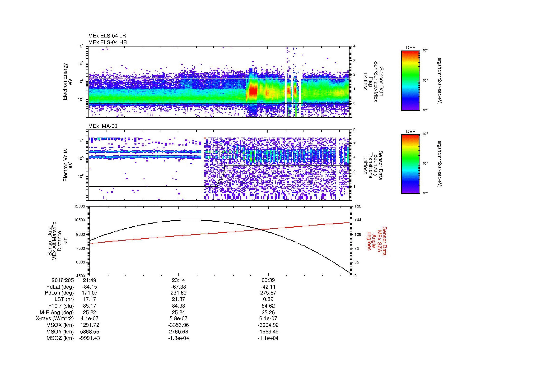The width and height of the screenshot is (555, 392).
Task: Click MSOX value '1291.72'
Action: tap(89, 325)
